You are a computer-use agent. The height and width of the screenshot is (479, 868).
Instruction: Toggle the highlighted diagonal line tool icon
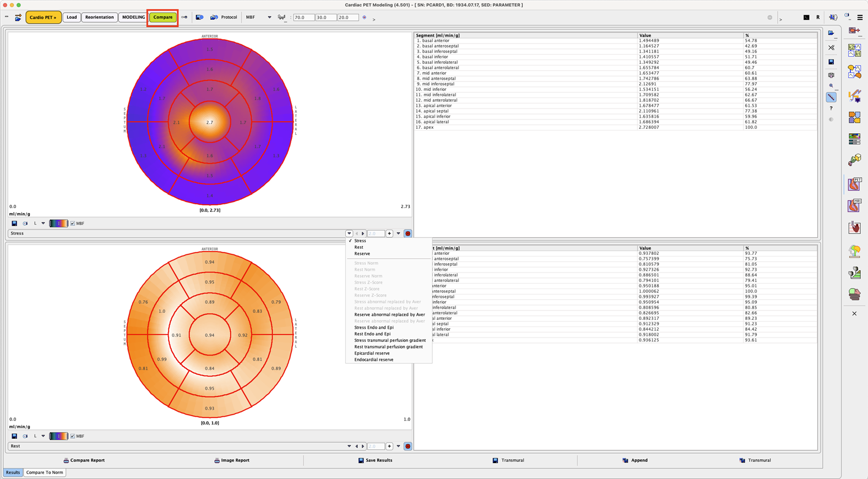tap(831, 97)
